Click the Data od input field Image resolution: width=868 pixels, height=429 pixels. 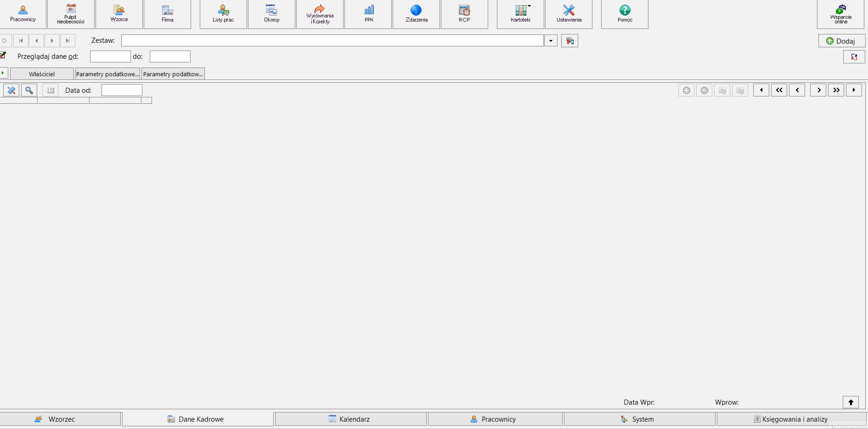(x=122, y=90)
